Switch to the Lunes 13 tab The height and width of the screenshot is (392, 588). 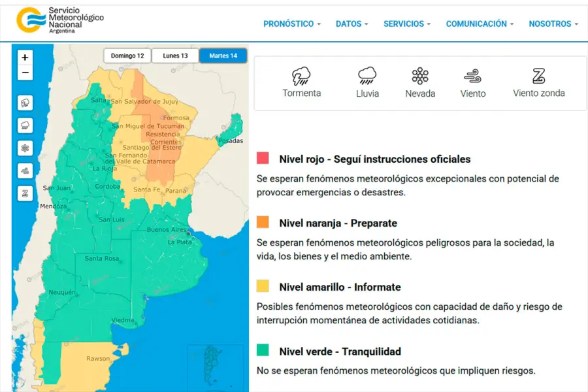(x=175, y=56)
